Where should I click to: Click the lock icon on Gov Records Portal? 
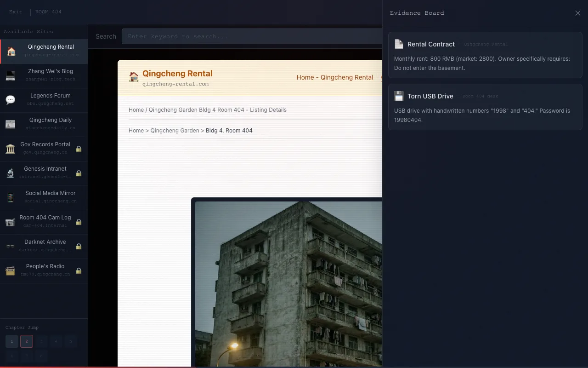click(79, 149)
